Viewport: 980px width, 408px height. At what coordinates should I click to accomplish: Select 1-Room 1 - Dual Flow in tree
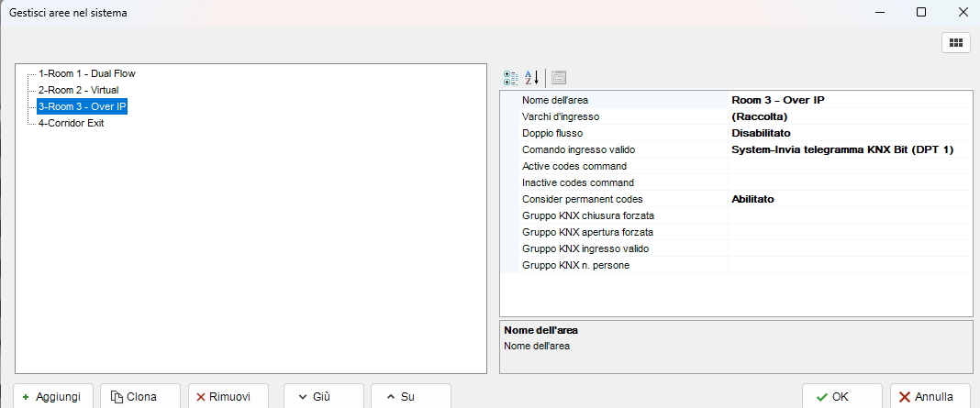87,73
